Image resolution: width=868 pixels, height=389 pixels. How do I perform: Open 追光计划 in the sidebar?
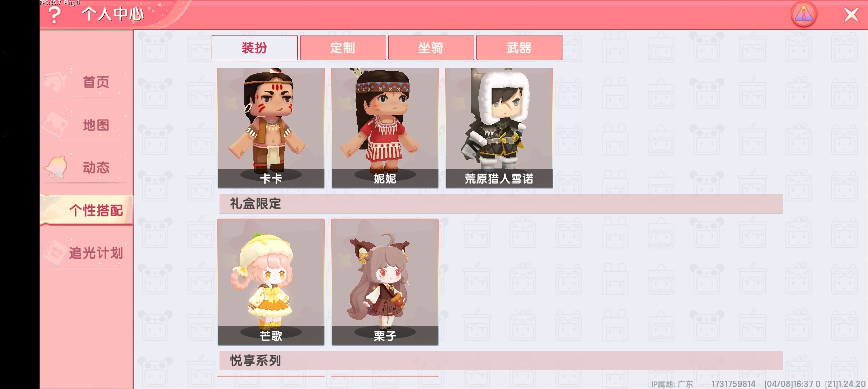point(86,253)
